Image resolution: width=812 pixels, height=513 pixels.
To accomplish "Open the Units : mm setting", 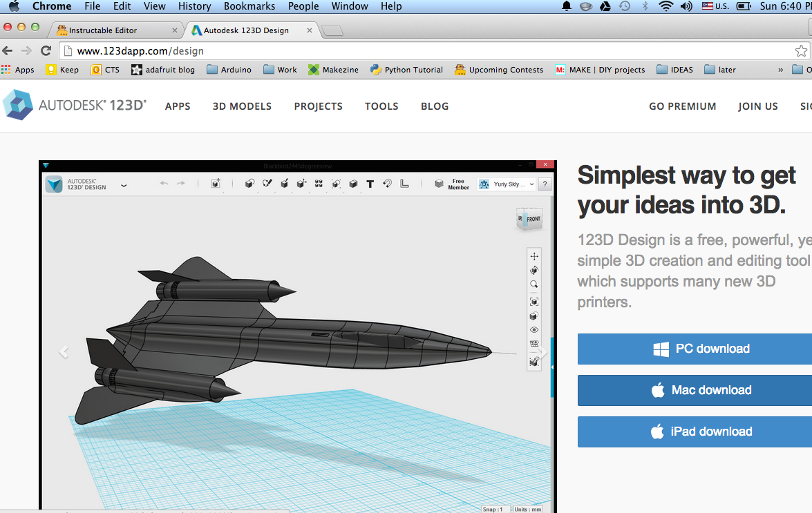I will pyautogui.click(x=528, y=510).
